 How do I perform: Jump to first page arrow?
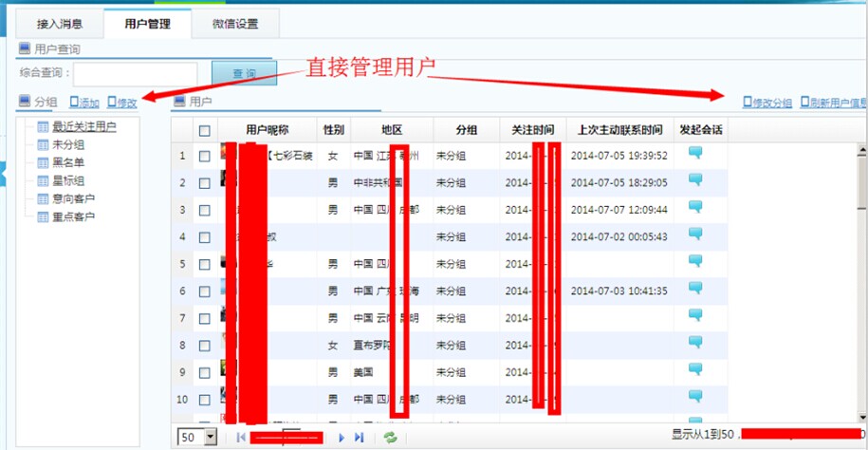(x=241, y=437)
